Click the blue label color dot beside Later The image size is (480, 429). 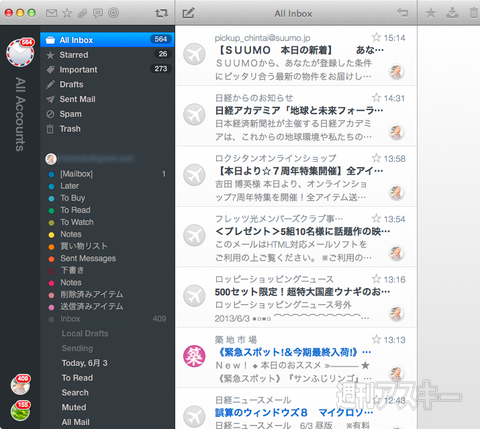[51, 186]
